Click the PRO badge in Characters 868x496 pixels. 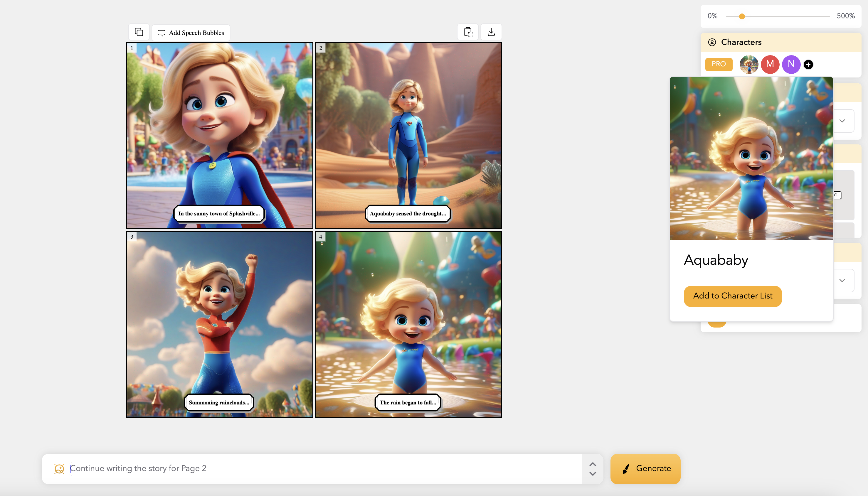[x=719, y=64]
